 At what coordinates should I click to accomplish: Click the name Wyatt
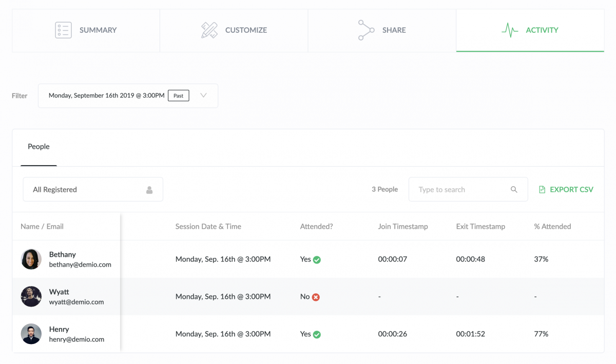point(59,292)
